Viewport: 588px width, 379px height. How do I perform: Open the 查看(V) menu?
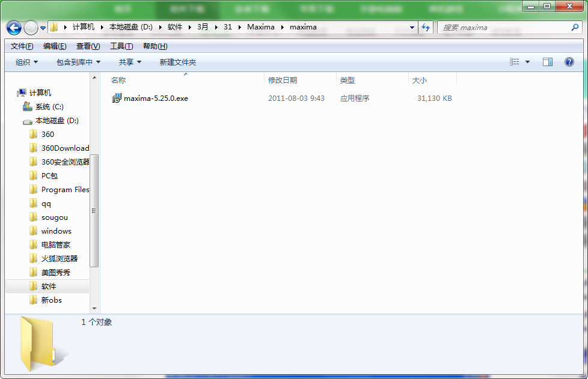88,46
